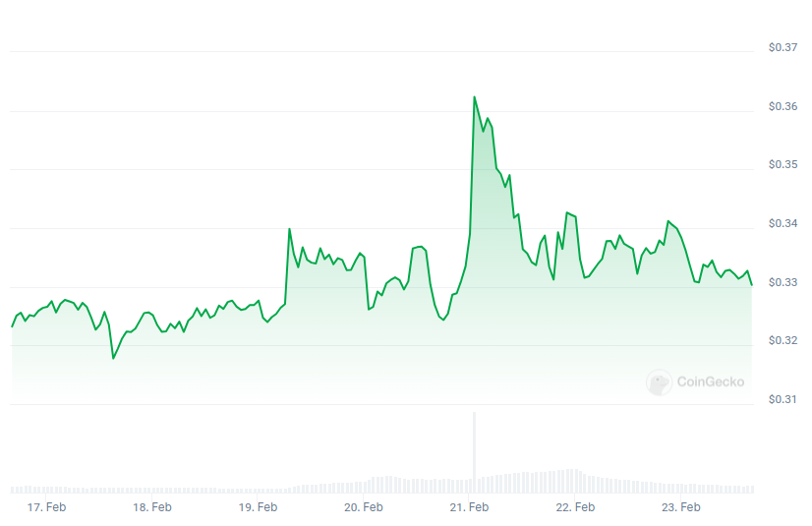Click the $0.34 price axis label
Viewport: 812px width, 526px height.
tap(783, 223)
